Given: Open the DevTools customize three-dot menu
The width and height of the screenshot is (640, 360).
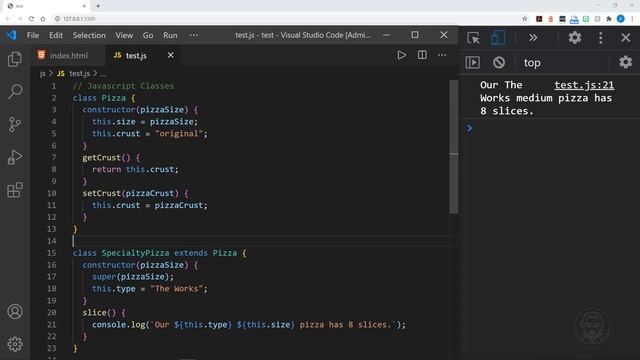Looking at the screenshot, I should [x=600, y=38].
